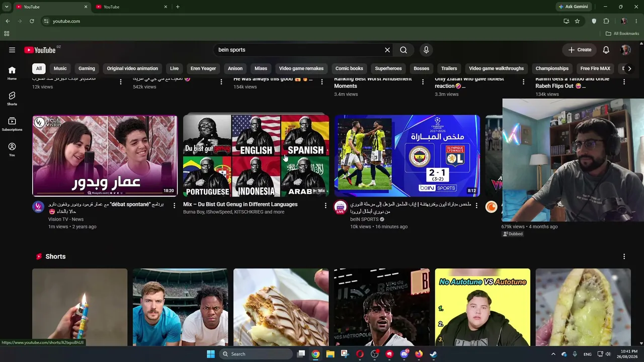The width and height of the screenshot is (644, 362).
Task: Open the beIN SPORTS channel name link
Action: 364,219
